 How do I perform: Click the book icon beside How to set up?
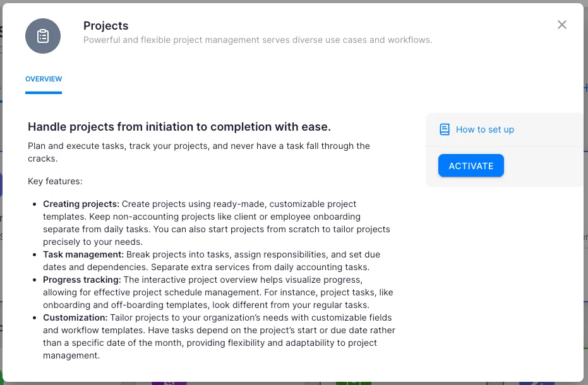pos(445,129)
